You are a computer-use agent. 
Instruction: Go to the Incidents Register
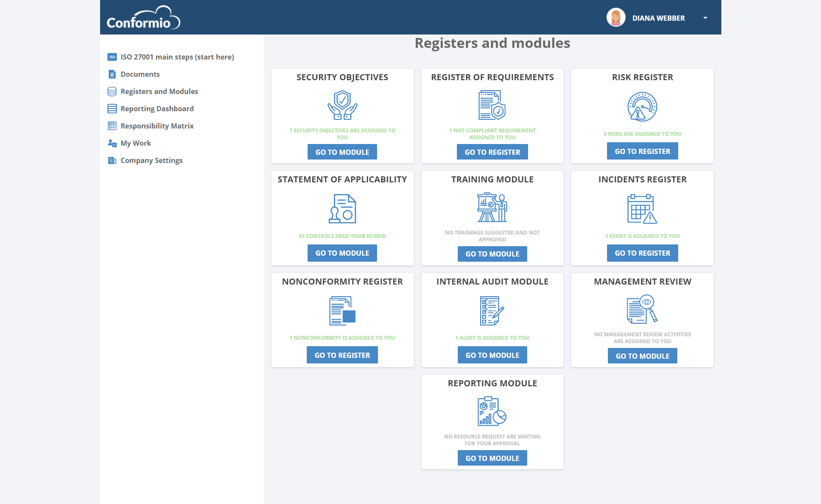click(x=642, y=253)
